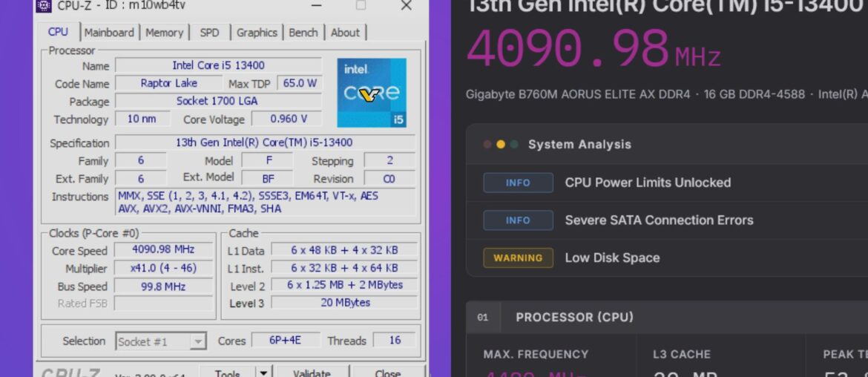868x377 pixels.
Task: Open the SPD tab
Action: click(209, 33)
